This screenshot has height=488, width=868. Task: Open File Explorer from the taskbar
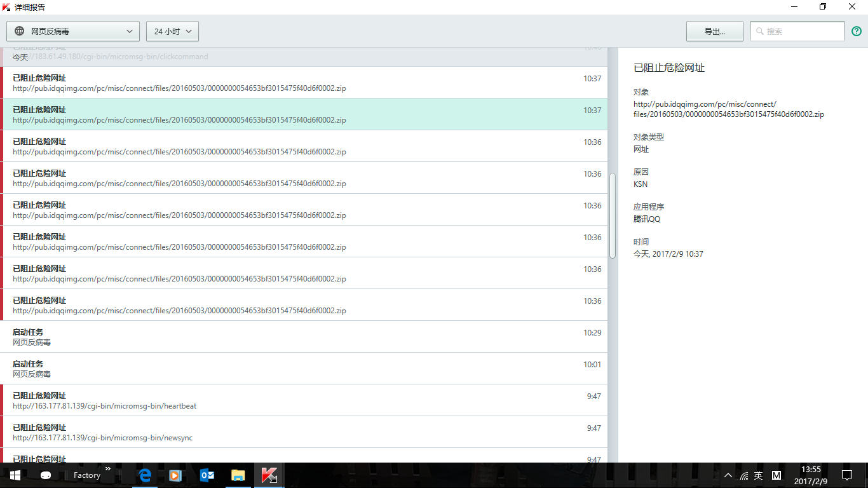pyautogui.click(x=238, y=475)
